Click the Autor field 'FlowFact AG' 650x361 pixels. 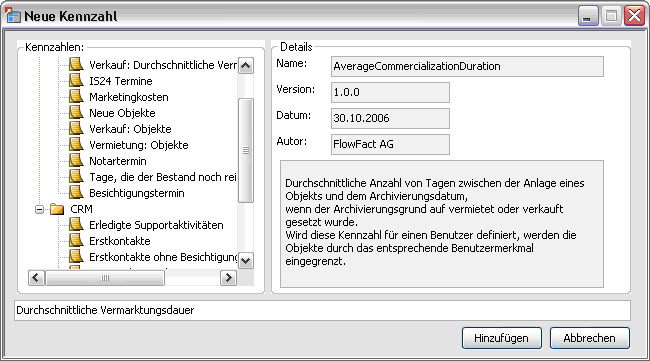[x=390, y=144]
